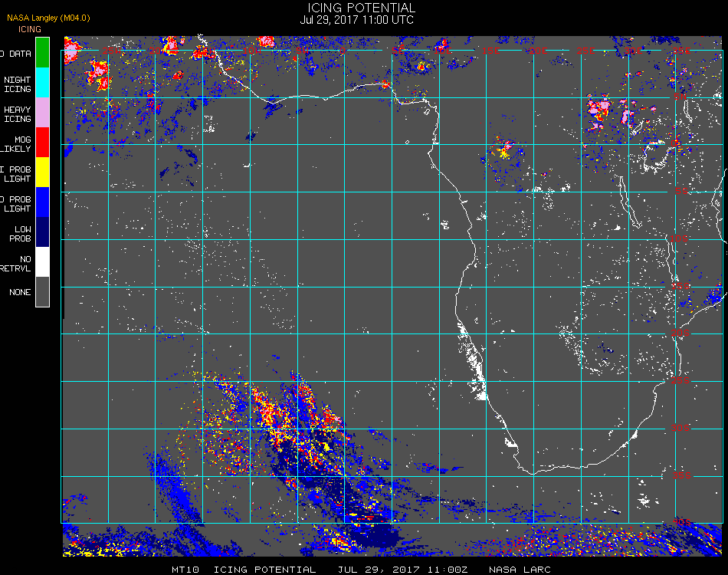This screenshot has width=728, height=575.
Task: Click the 'HEAVY ICING' legend label
Action: [17, 114]
